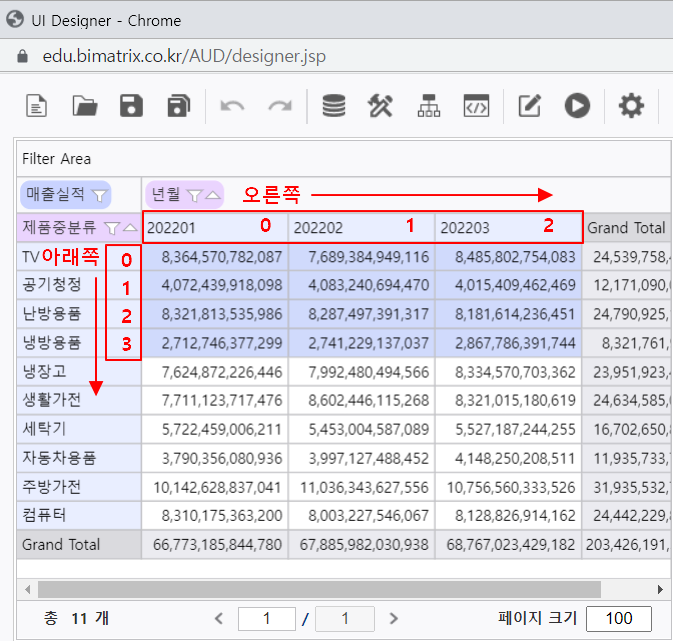Click the Save All icon
Image resolution: width=673 pixels, height=641 pixels.
(179, 105)
